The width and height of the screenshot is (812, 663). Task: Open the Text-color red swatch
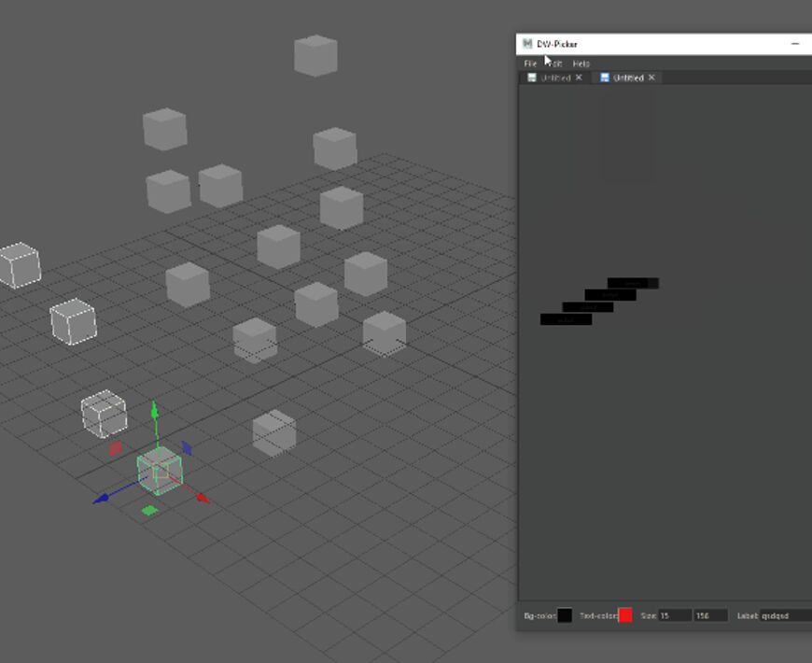pos(625,615)
